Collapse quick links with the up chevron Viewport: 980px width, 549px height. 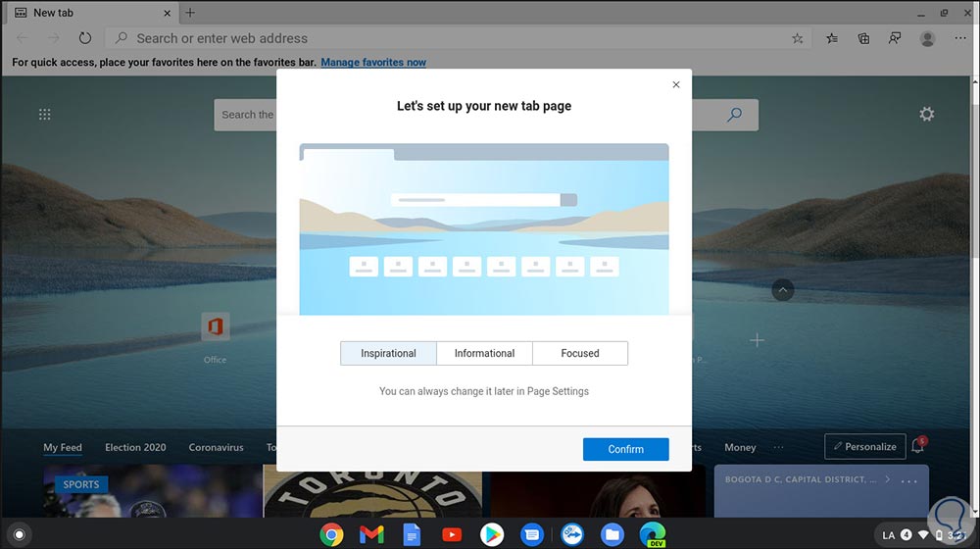(782, 290)
